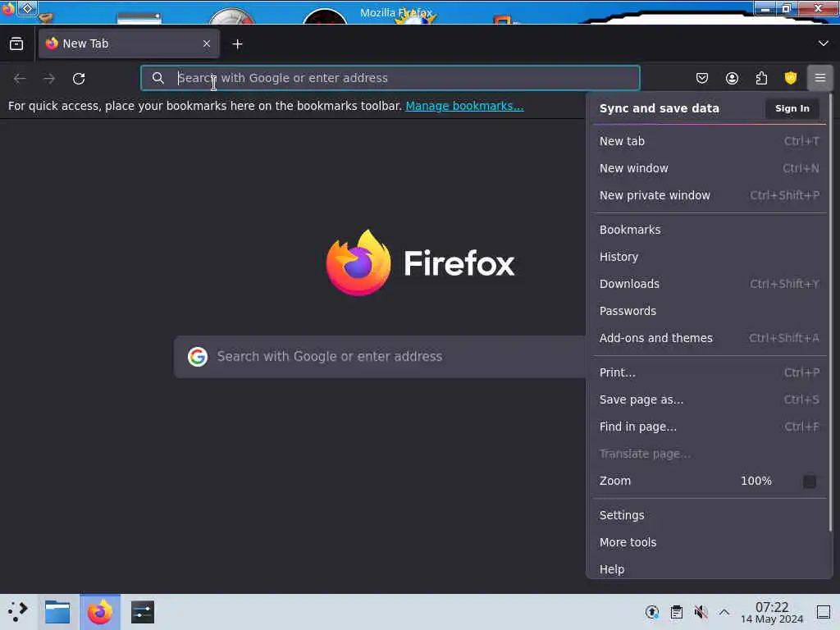840x630 pixels.
Task: Click the page's Google search box
Action: tap(380, 356)
